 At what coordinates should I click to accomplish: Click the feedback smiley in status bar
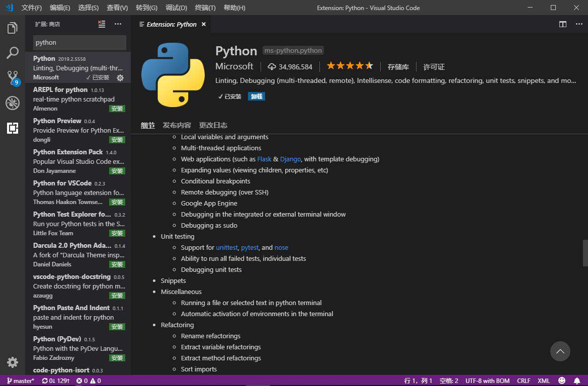(562, 381)
